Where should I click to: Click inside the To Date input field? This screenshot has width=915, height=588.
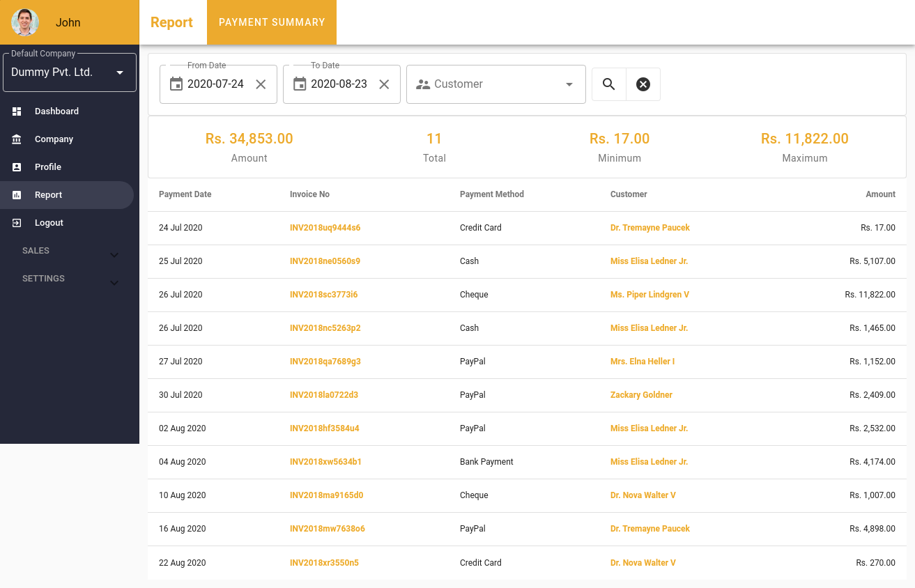point(339,84)
